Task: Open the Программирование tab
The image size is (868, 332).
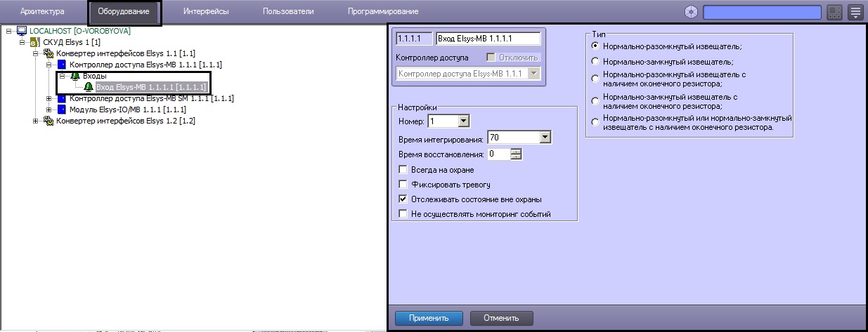Action: pos(382,12)
